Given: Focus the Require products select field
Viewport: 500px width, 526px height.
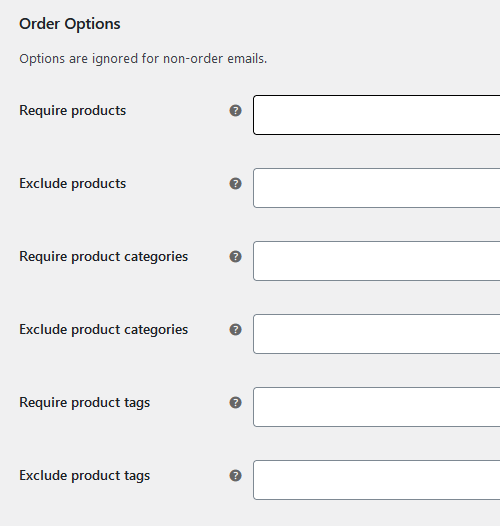Looking at the screenshot, I should click(x=377, y=115).
